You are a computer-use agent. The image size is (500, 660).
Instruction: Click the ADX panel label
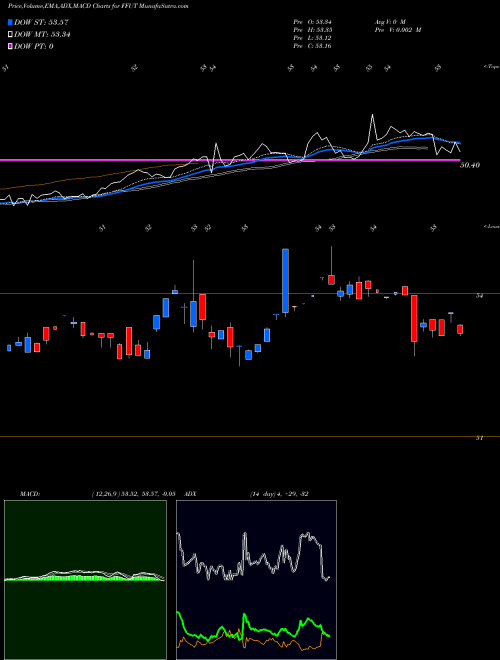coord(191,494)
